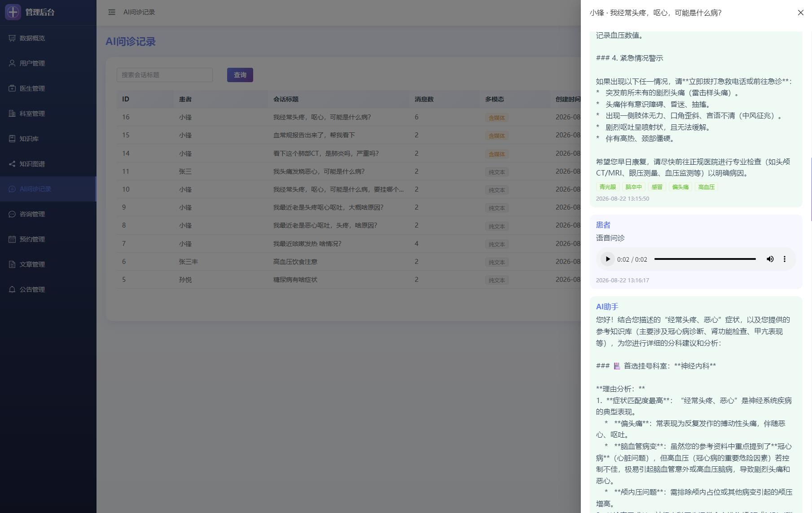Image resolution: width=812 pixels, height=513 pixels.
Task: Open the audio player more options menu
Action: (785, 259)
